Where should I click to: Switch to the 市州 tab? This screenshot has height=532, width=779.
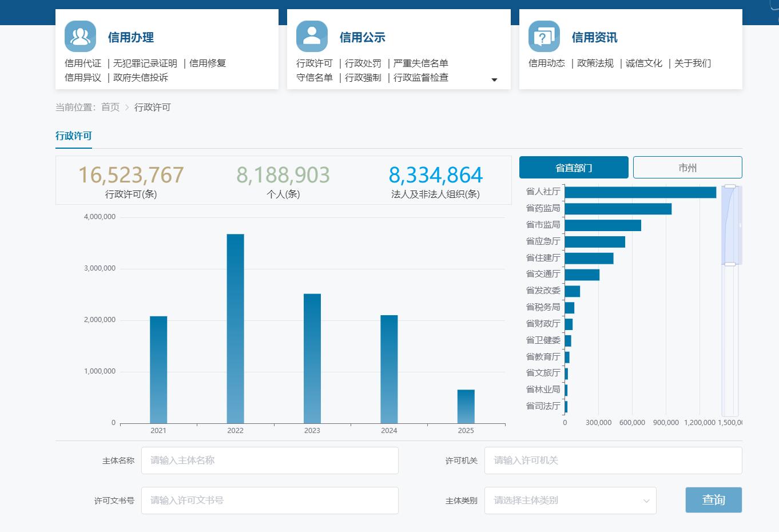(x=687, y=168)
